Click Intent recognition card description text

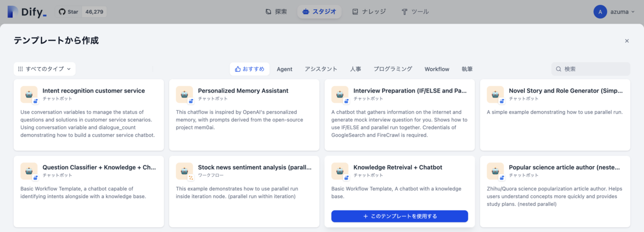click(x=88, y=124)
